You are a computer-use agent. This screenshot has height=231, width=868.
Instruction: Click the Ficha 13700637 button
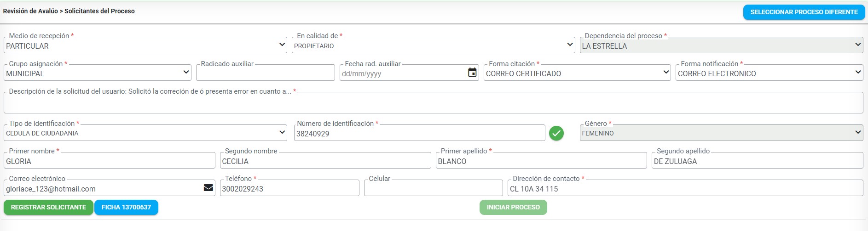(126, 208)
